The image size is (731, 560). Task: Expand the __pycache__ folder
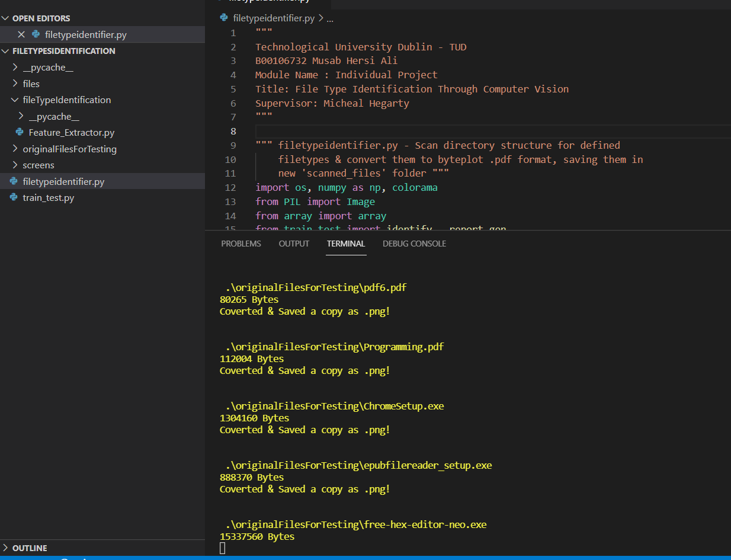tap(14, 67)
